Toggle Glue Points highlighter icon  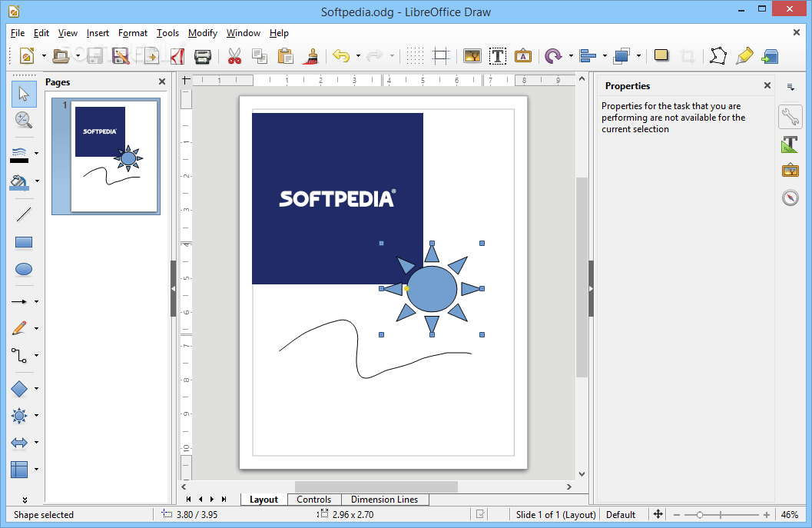[x=744, y=56]
